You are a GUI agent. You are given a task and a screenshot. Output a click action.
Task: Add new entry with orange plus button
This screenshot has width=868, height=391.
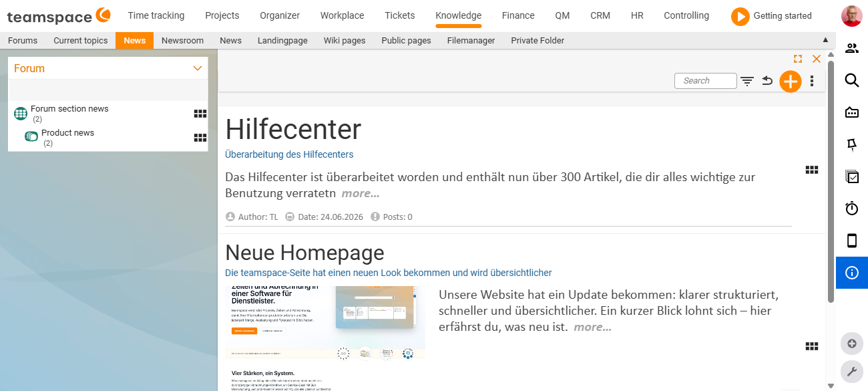pyautogui.click(x=791, y=82)
